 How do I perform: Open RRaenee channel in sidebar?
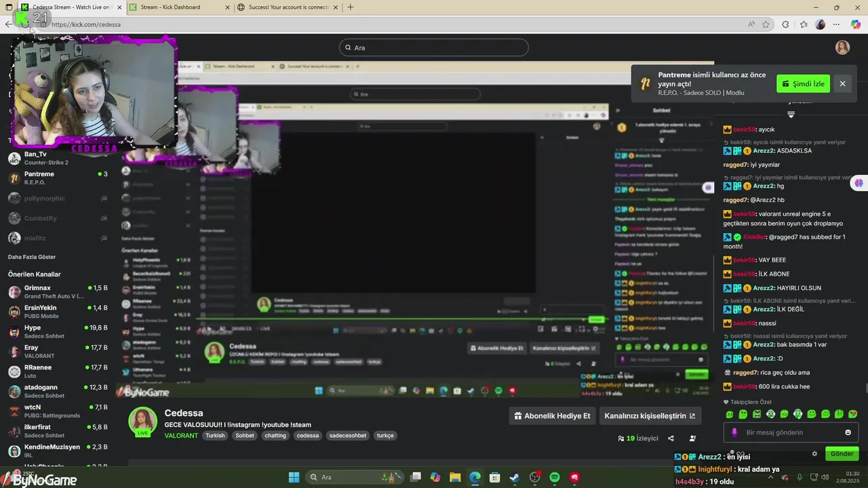(58, 371)
